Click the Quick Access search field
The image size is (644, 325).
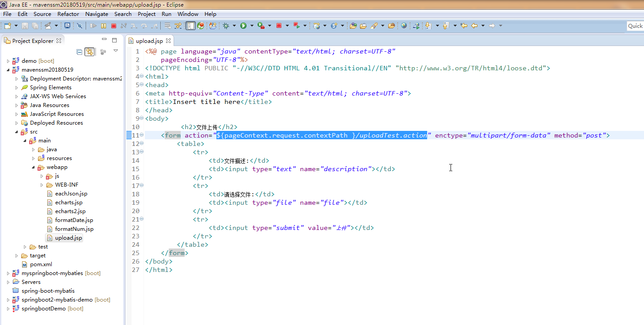tap(635, 26)
